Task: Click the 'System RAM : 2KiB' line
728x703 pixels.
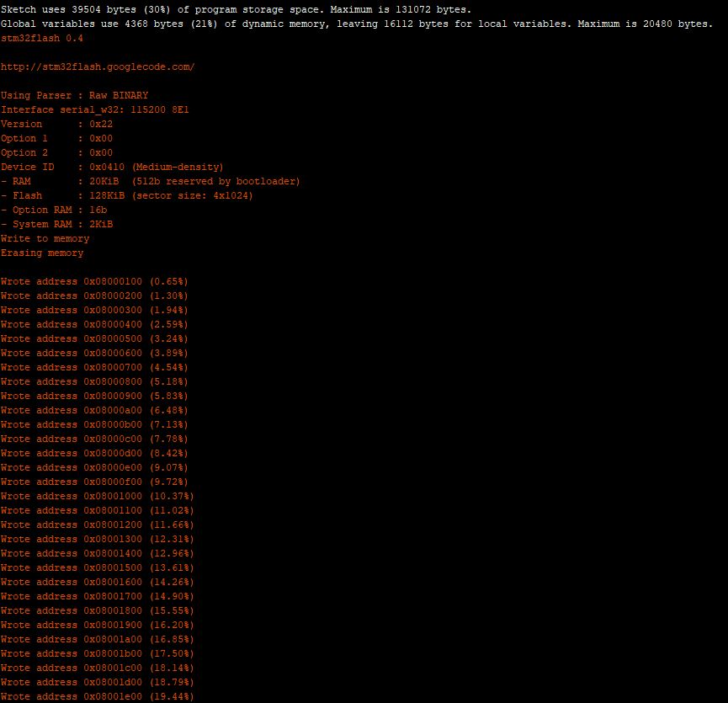Action: point(56,224)
